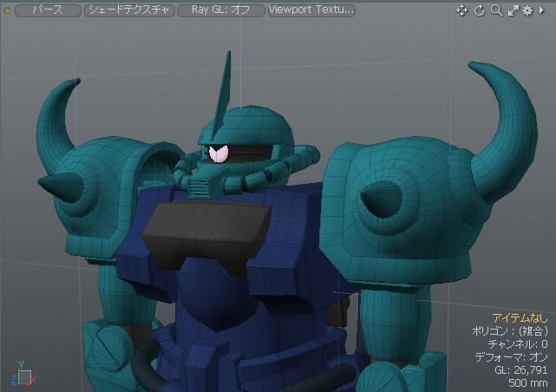The width and height of the screenshot is (556, 392).
Task: Click the 500 mm grid size text
Action: (x=528, y=382)
